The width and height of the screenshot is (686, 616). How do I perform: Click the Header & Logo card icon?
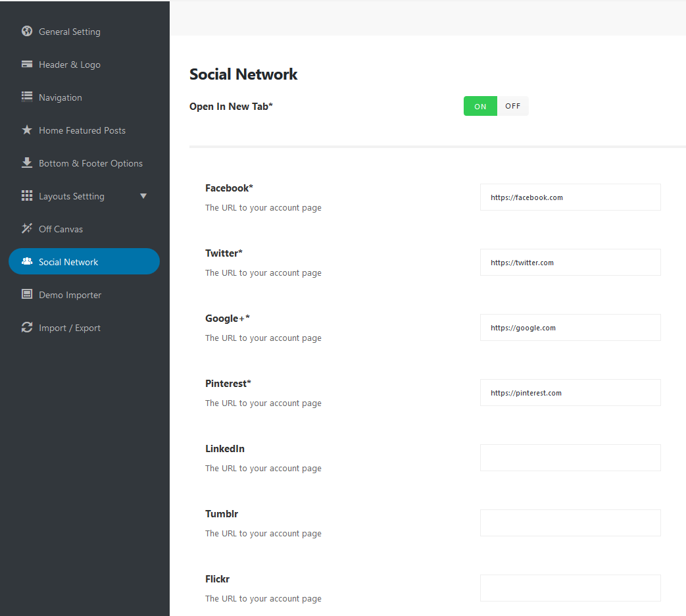coord(27,64)
